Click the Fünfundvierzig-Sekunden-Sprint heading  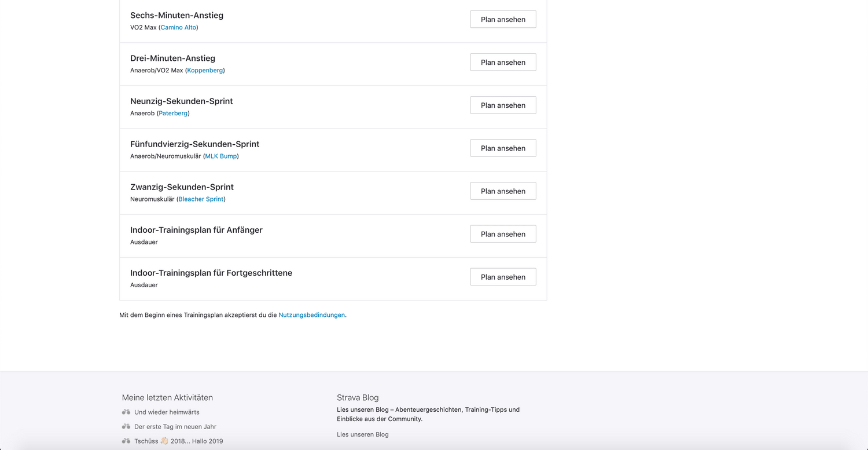coord(194,144)
